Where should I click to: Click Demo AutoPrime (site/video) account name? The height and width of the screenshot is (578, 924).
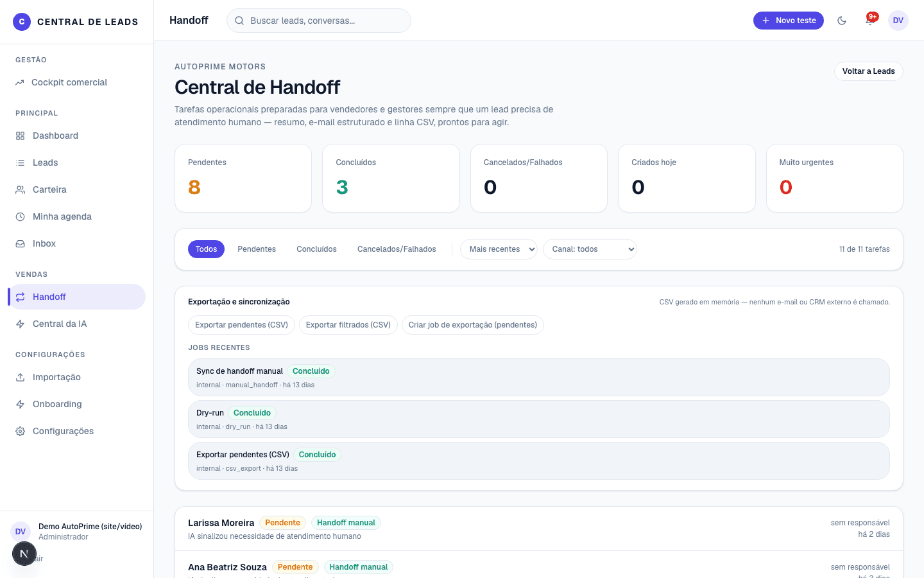point(90,527)
